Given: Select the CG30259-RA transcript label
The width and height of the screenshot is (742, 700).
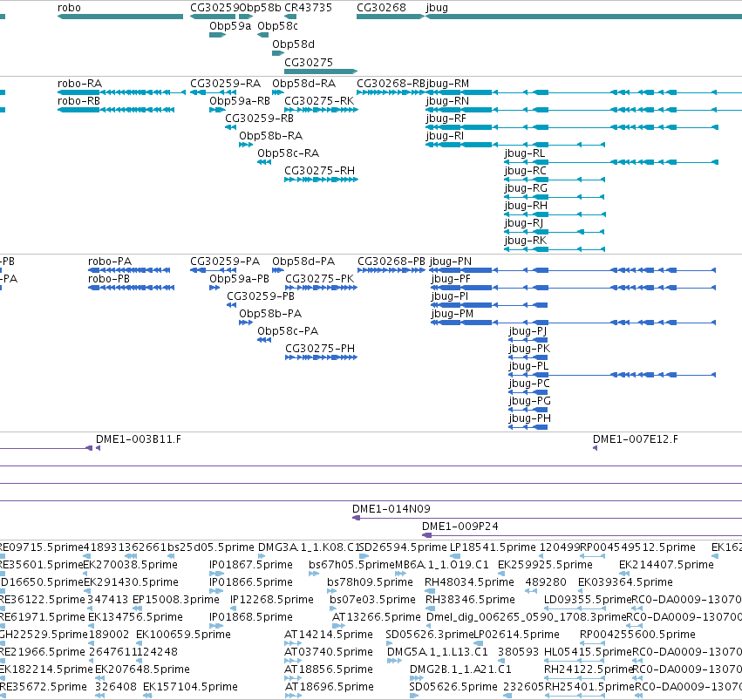Looking at the screenshot, I should click(225, 84).
